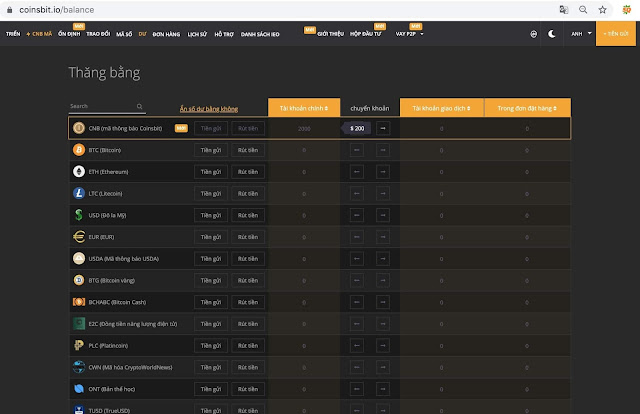Click the ONT coin icon
640x414 pixels.
79,389
